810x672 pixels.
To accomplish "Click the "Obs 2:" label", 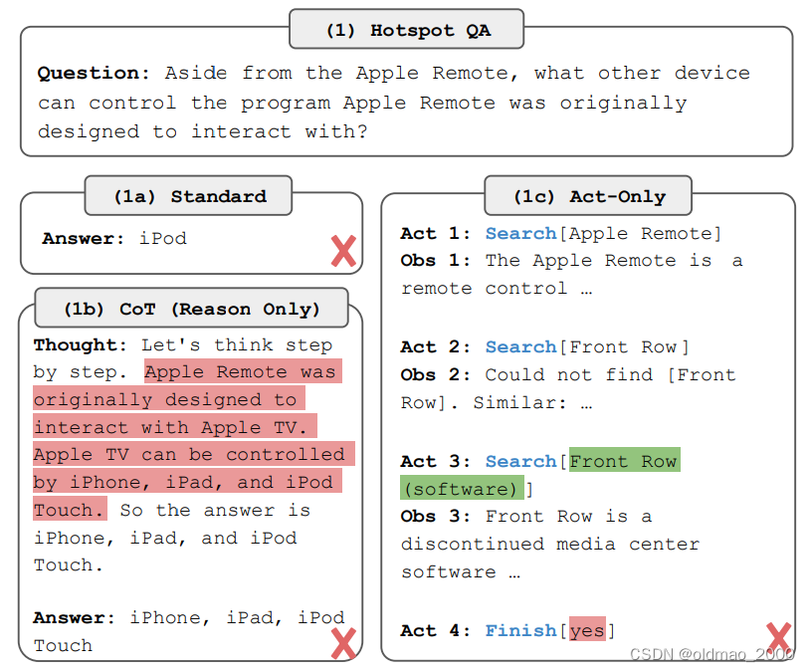I will (435, 374).
